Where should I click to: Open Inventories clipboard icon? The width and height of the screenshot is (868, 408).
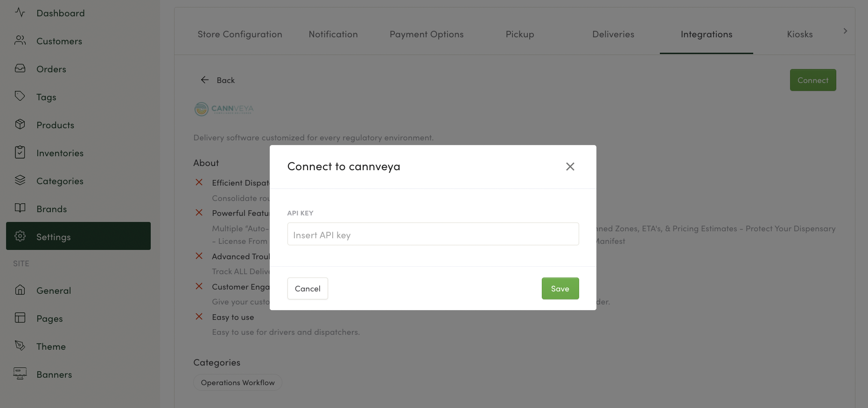tap(20, 152)
